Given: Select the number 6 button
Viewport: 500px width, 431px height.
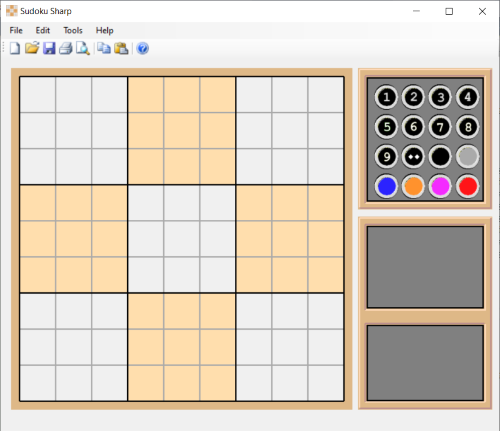Looking at the screenshot, I should coord(413,127).
